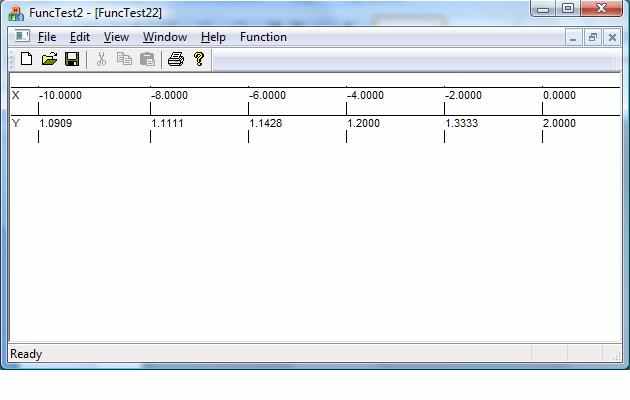Click the Y value 2.0000
This screenshot has height=400, width=630.
tap(559, 123)
